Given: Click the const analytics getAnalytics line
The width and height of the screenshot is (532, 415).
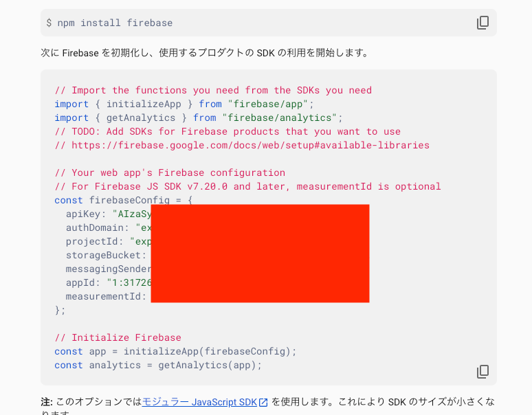Looking at the screenshot, I should point(158,365).
